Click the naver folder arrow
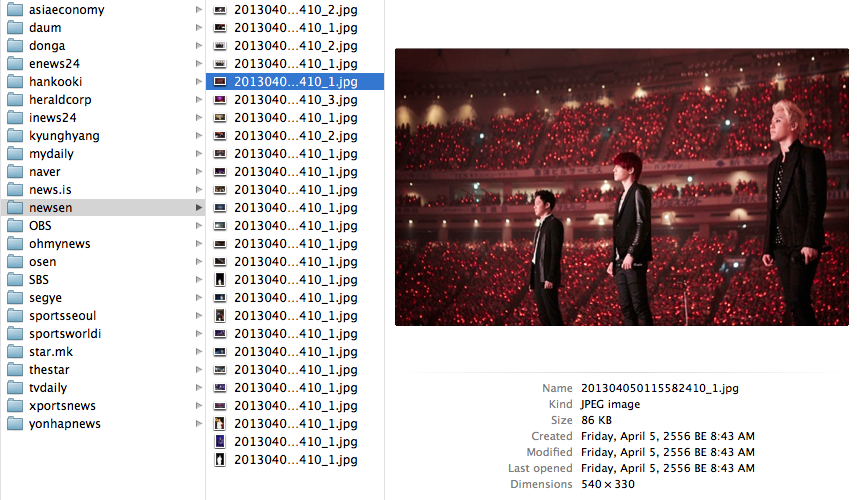 pyautogui.click(x=198, y=172)
